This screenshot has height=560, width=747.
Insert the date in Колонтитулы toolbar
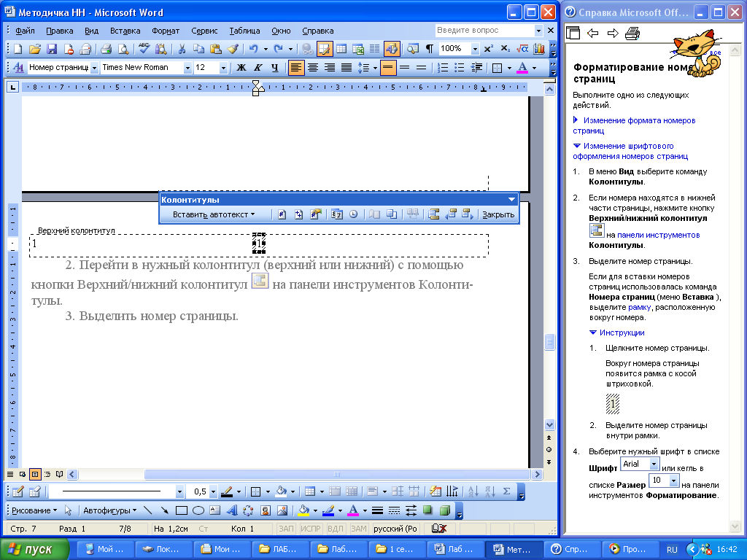337,214
